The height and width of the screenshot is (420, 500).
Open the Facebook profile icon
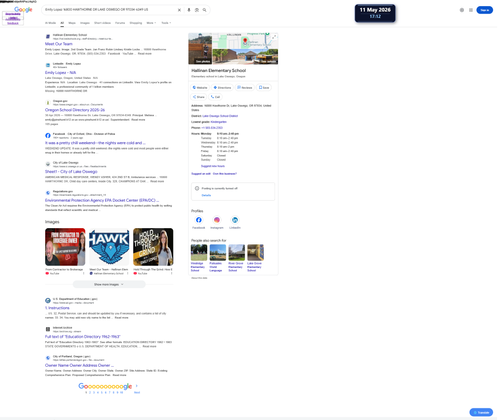pos(199,220)
